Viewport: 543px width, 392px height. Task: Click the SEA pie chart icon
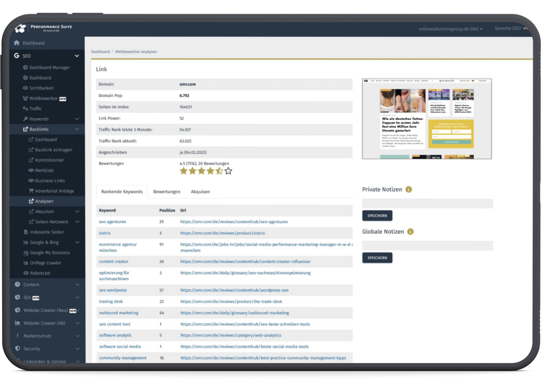17,297
